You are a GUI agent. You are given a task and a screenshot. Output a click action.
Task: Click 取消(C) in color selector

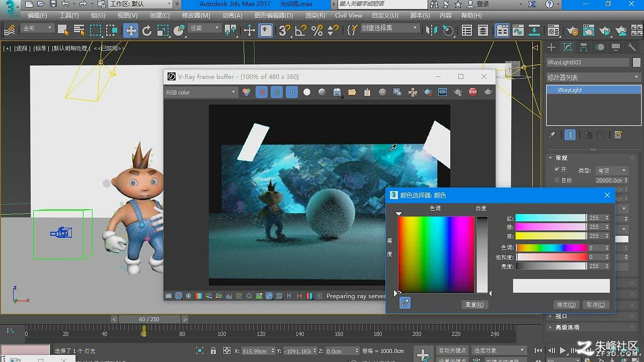click(x=596, y=305)
